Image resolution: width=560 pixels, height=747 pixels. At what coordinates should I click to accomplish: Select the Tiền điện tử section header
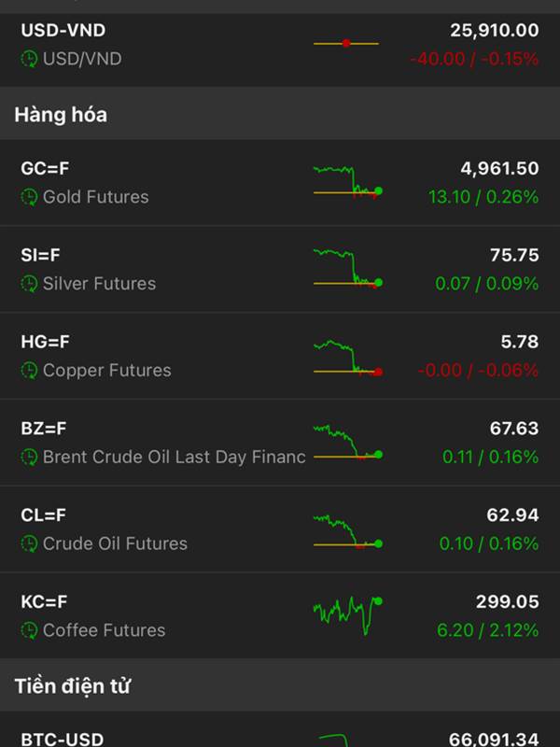point(72,686)
